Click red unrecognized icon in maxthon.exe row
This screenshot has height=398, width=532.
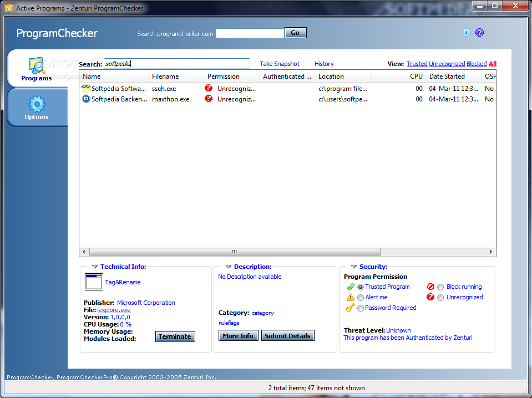[209, 99]
